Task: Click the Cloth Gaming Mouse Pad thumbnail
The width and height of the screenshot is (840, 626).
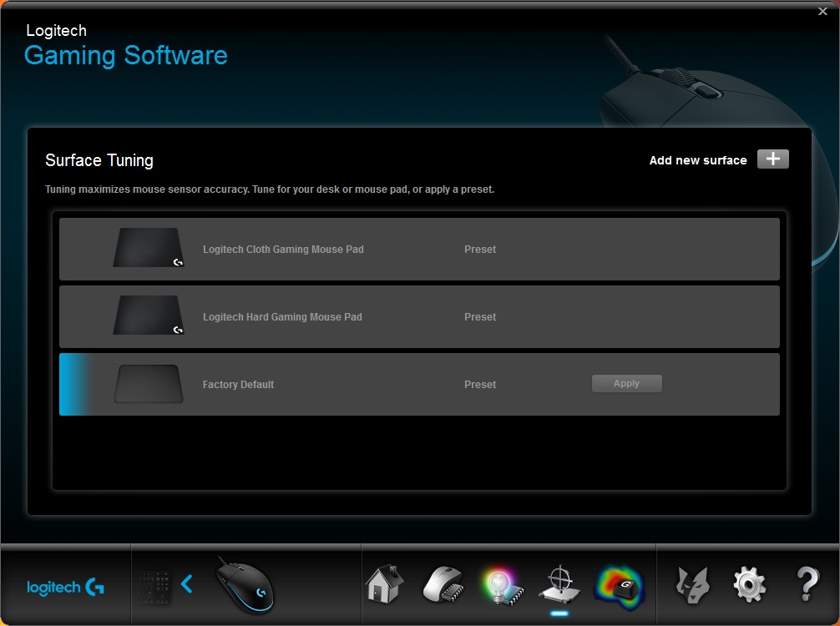Action: 149,248
